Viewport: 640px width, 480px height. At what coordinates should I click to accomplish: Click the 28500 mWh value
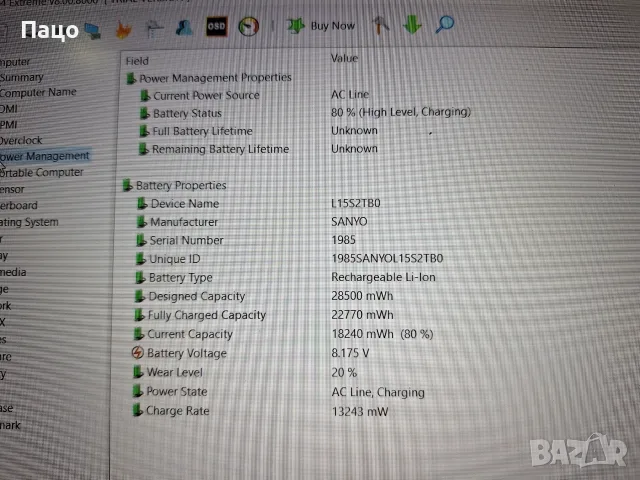click(362, 296)
